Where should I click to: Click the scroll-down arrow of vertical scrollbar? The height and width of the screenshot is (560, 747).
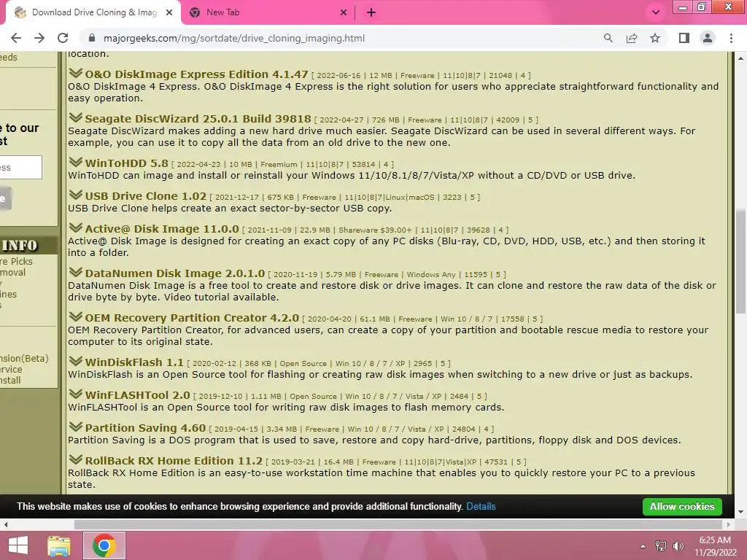pyautogui.click(x=740, y=512)
